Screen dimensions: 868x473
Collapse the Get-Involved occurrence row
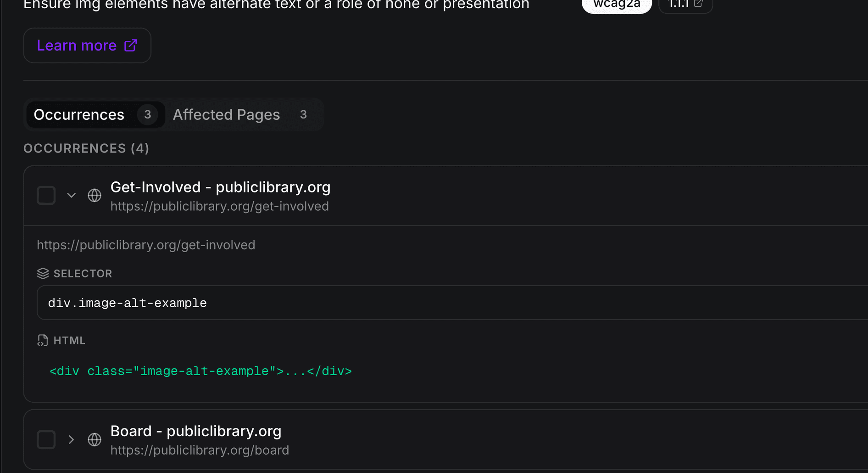click(x=71, y=196)
